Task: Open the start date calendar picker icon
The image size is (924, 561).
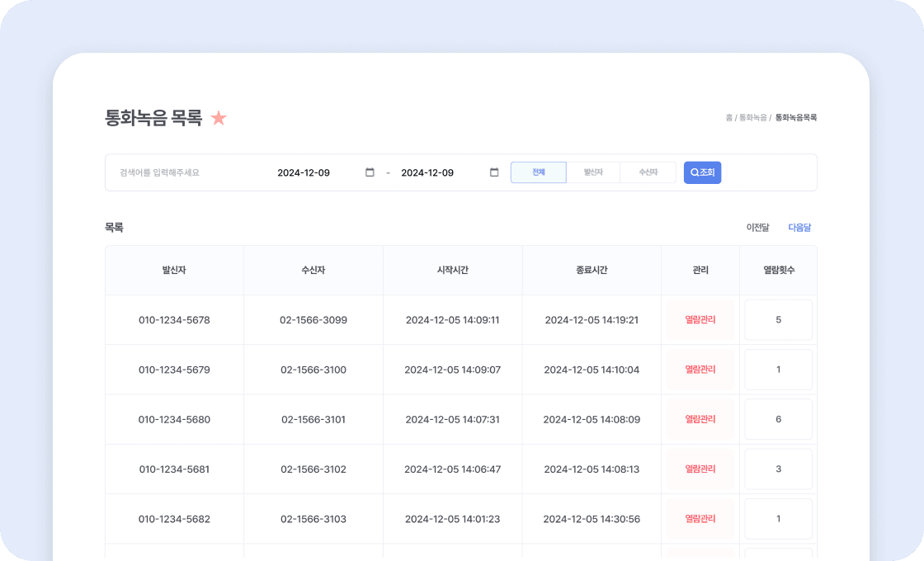Action: pyautogui.click(x=370, y=172)
